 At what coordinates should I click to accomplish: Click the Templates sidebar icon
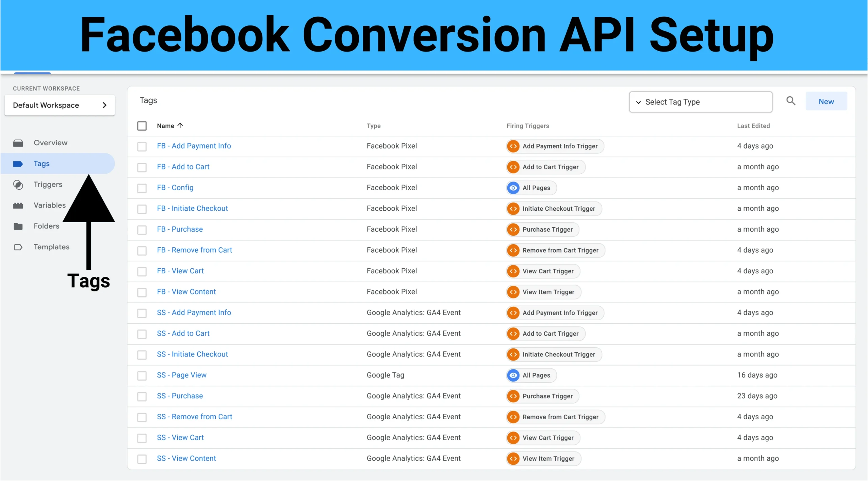coord(18,247)
